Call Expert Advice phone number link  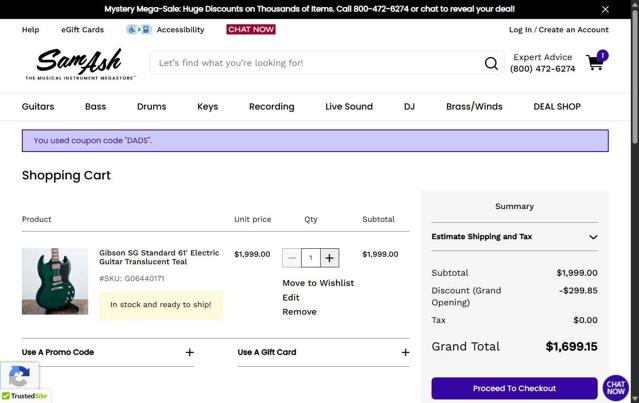coord(542,68)
